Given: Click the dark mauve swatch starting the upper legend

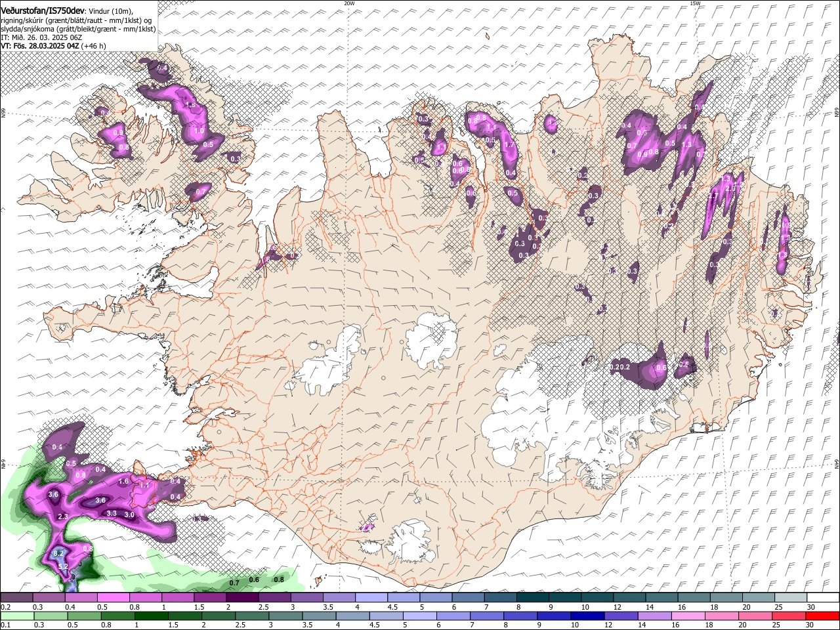Looking at the screenshot, I should pyautogui.click(x=16, y=598).
